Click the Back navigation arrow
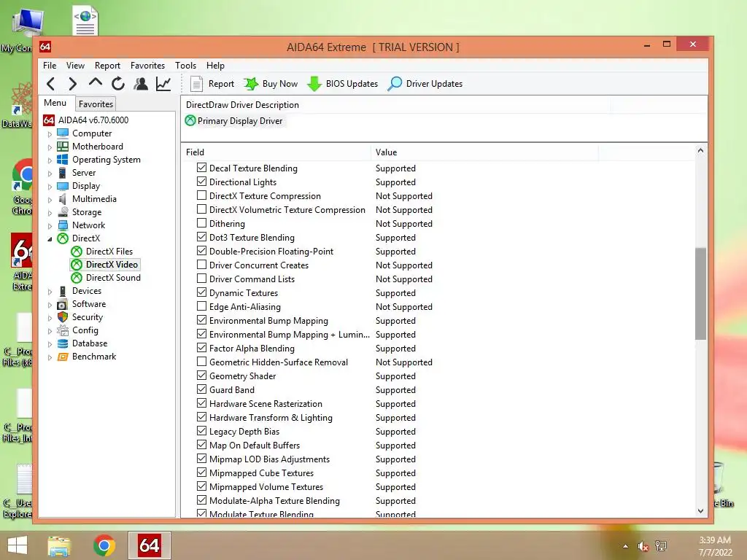Viewport: 747px width, 560px height. click(50, 84)
